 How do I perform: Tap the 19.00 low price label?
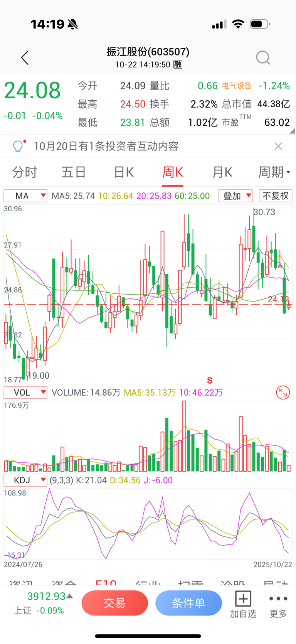pyautogui.click(x=39, y=376)
